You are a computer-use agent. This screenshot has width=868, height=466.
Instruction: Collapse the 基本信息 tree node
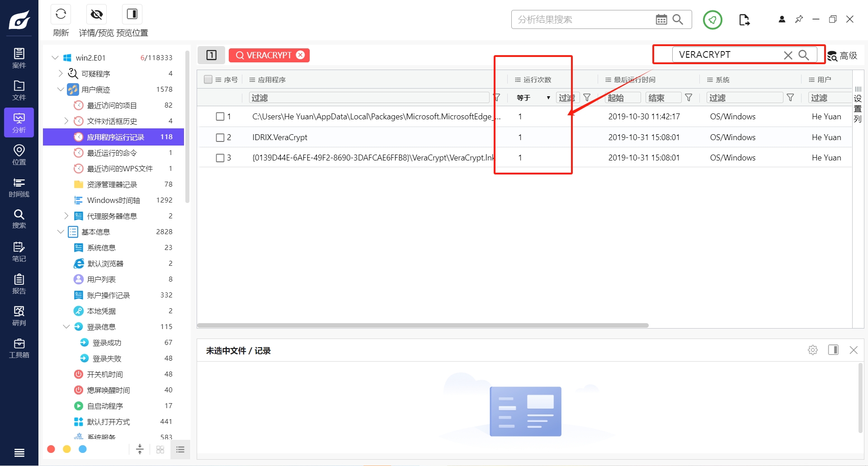61,231
